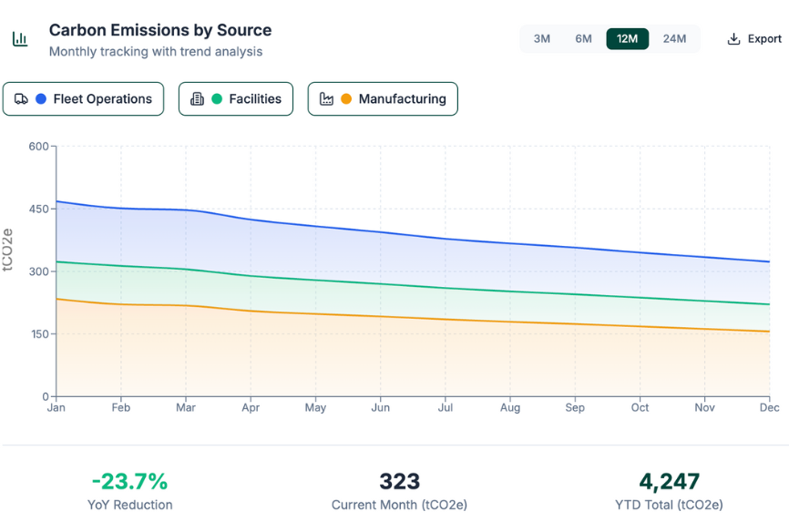Click the bar chart icon beside the title
The height and width of the screenshot is (532, 789).
point(19,39)
